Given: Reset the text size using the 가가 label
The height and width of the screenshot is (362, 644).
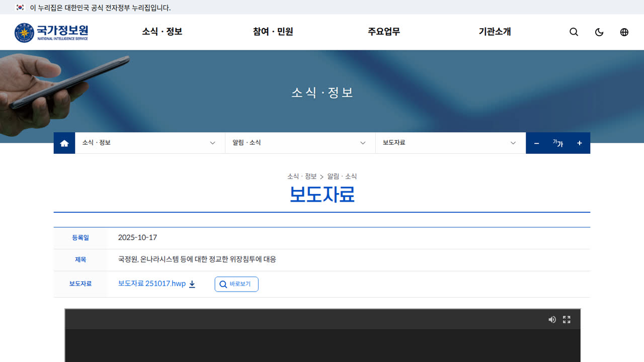Looking at the screenshot, I should [558, 143].
